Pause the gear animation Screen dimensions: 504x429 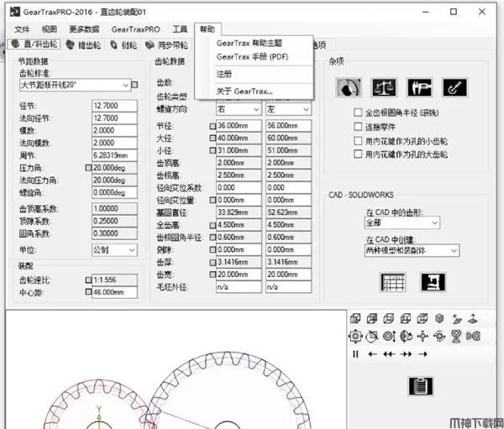tap(355, 353)
